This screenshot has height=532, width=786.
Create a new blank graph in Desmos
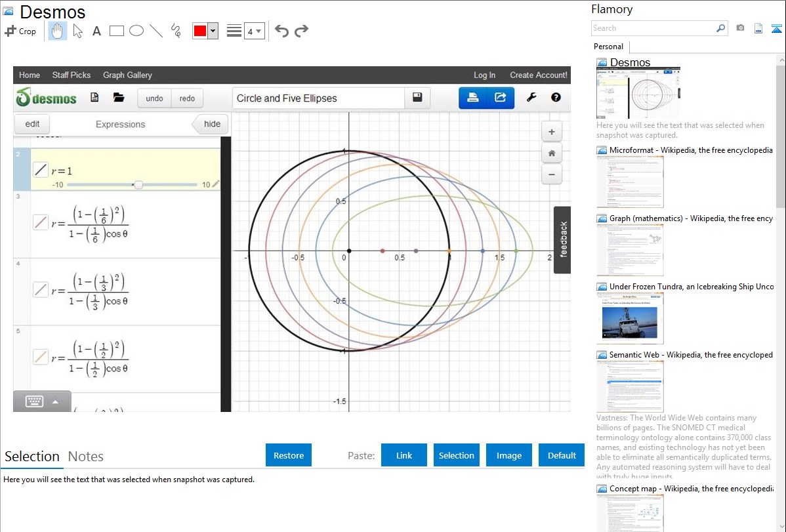94,97
